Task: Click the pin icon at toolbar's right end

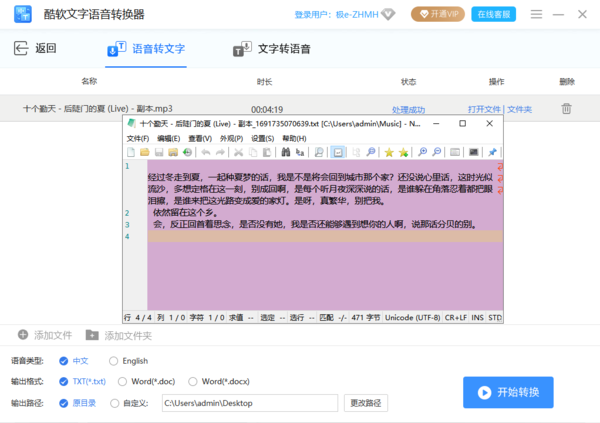Action: coord(492,152)
